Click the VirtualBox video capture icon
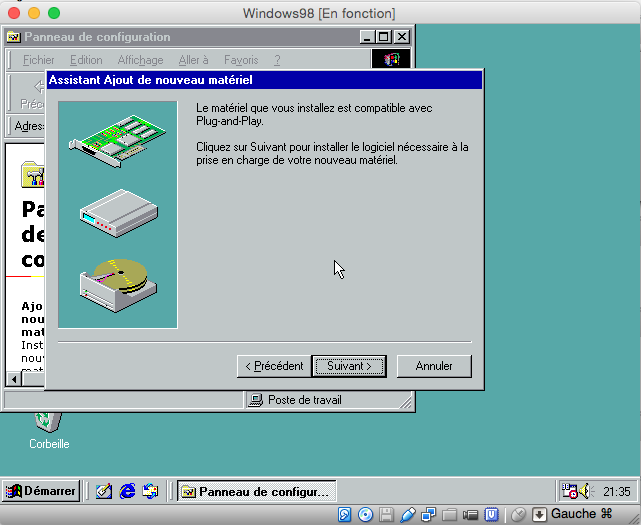The image size is (641, 525). click(470, 515)
